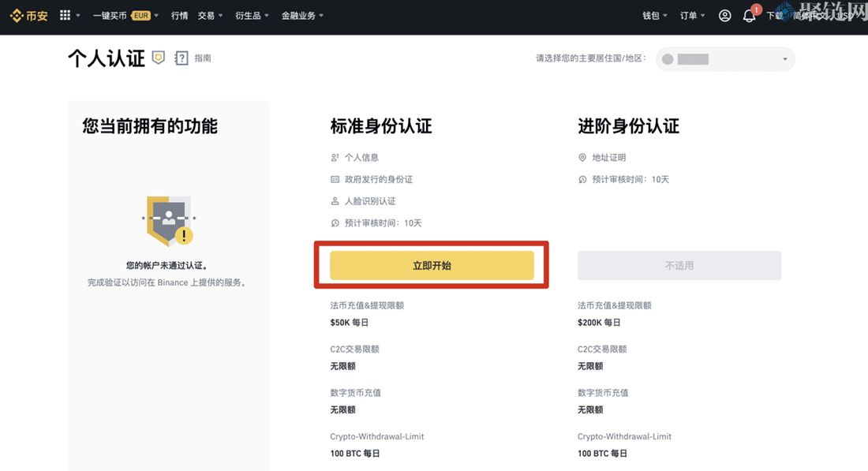Open the notification bell with red badge
Viewport: 868px width, 471px height.
click(750, 16)
